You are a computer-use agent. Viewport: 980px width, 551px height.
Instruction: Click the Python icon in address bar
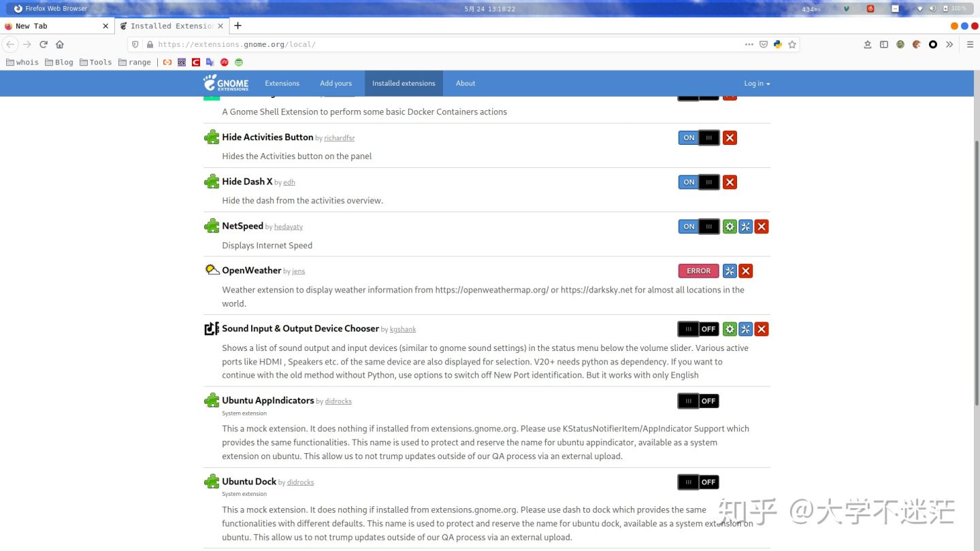point(778,44)
